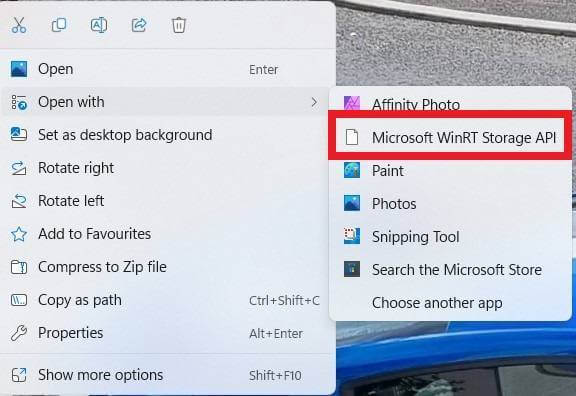
Task: Click Add to Favourites
Action: (x=168, y=234)
